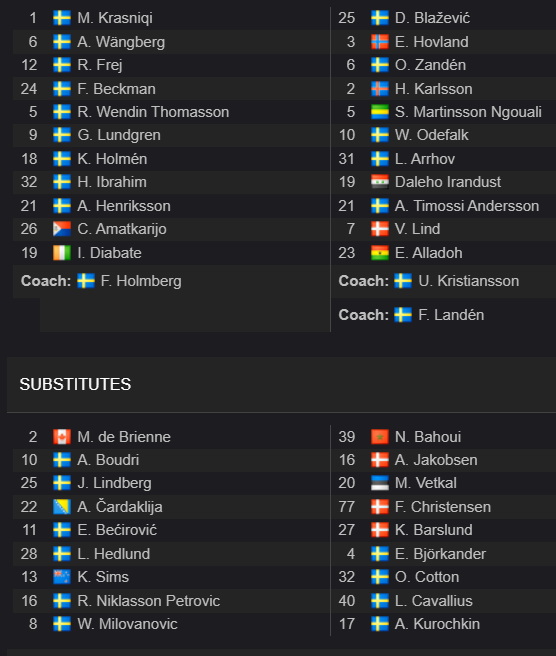This screenshot has height=656, width=556.
Task: Click the Ghana flag next to E. Alladoh
Action: [x=379, y=253]
